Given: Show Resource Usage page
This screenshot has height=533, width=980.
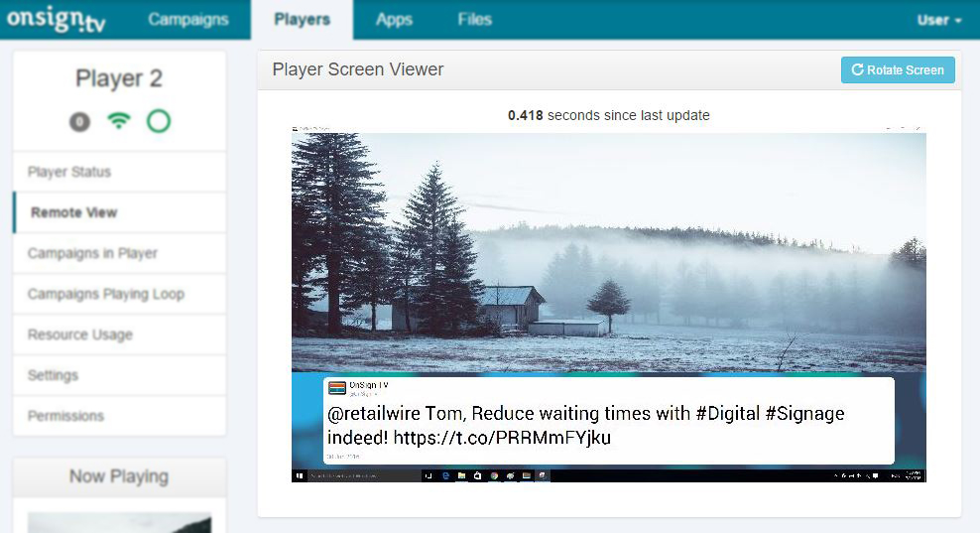Looking at the screenshot, I should coord(119,334).
